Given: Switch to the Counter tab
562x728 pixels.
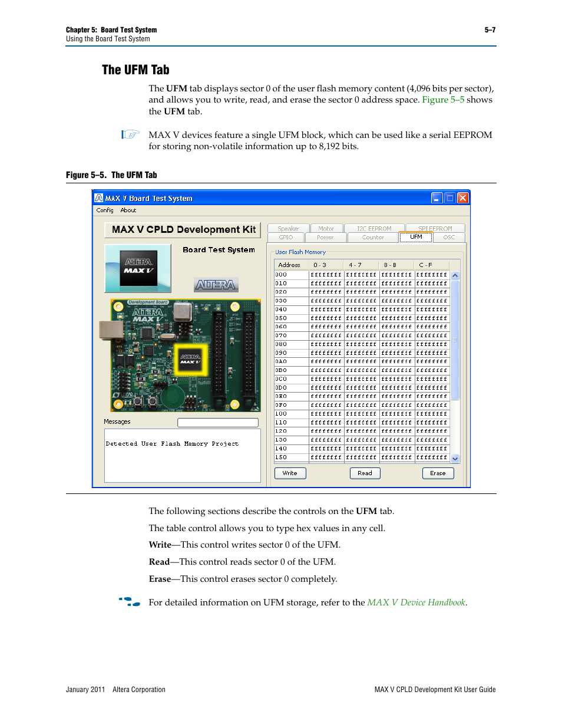Looking at the screenshot, I should [x=373, y=238].
